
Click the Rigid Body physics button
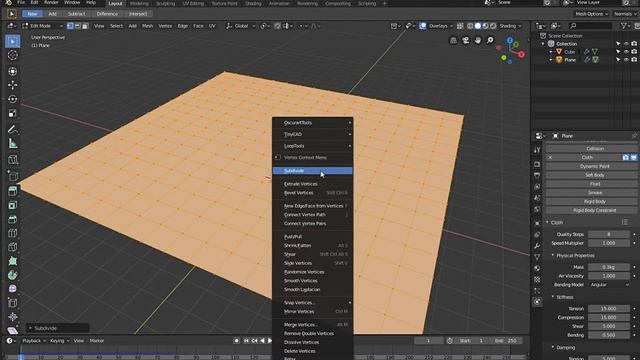coord(594,202)
